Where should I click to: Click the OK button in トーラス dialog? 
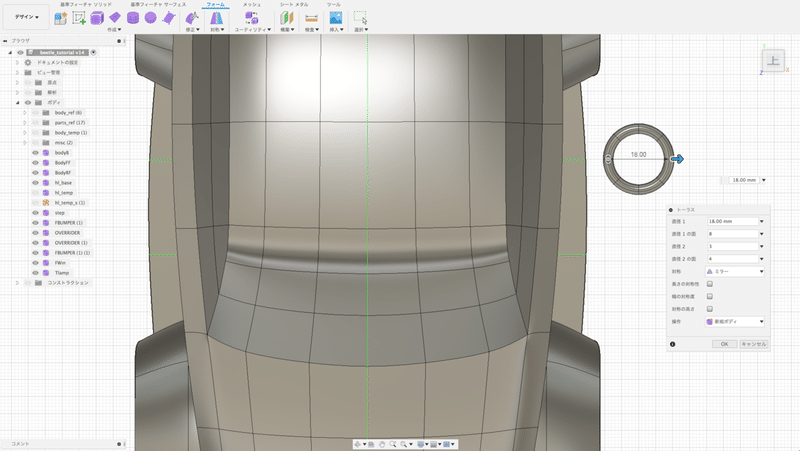pos(724,343)
